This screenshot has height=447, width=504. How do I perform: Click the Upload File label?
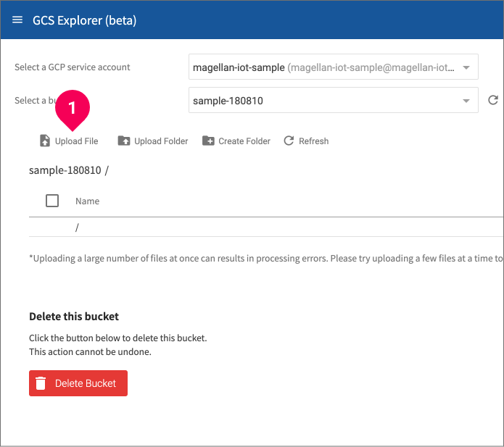point(76,141)
